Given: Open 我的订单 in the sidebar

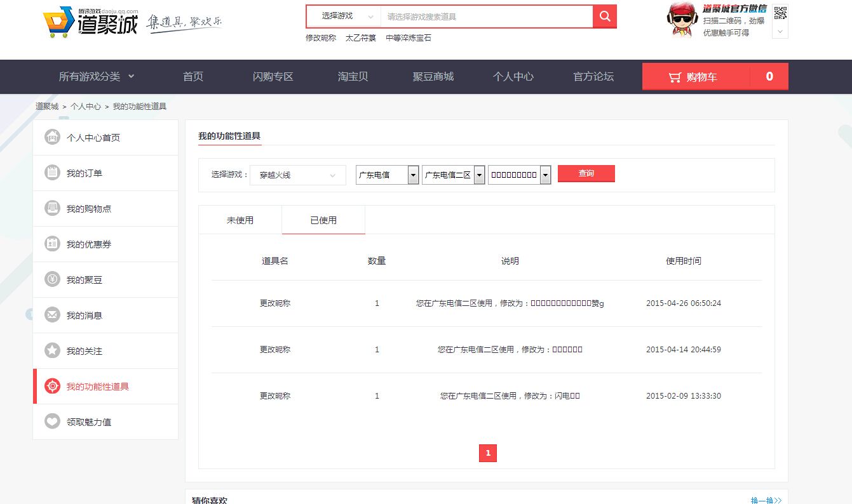Looking at the screenshot, I should [105, 173].
